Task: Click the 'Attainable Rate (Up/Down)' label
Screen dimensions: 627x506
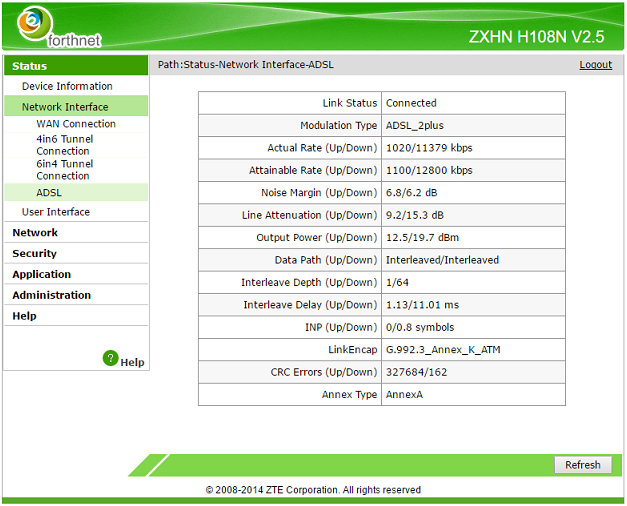Action: 313,170
